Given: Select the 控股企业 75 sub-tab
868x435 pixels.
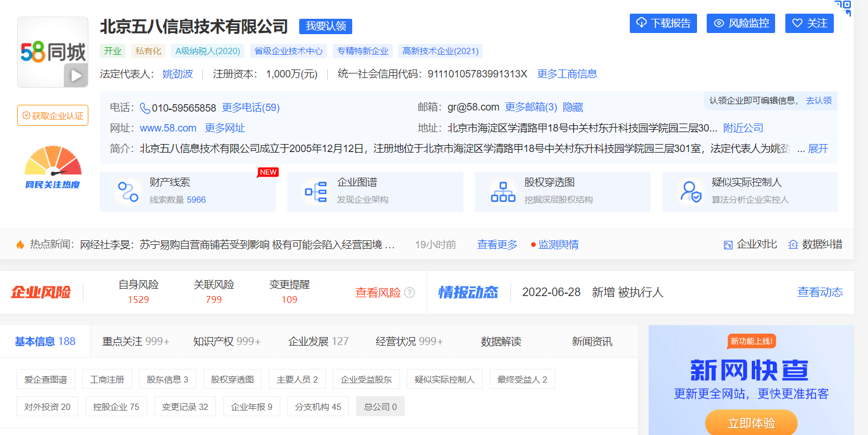Looking at the screenshot, I should [x=116, y=407].
